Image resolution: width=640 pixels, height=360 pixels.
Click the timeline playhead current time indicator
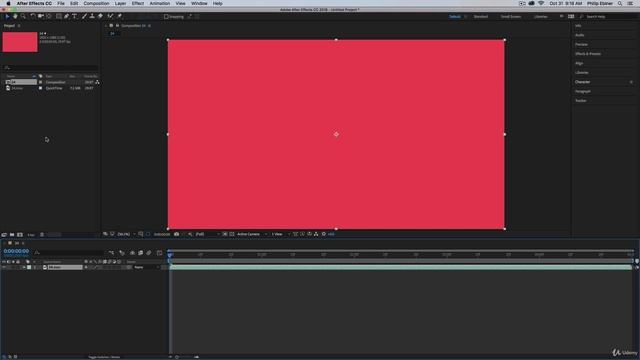[x=170, y=254]
